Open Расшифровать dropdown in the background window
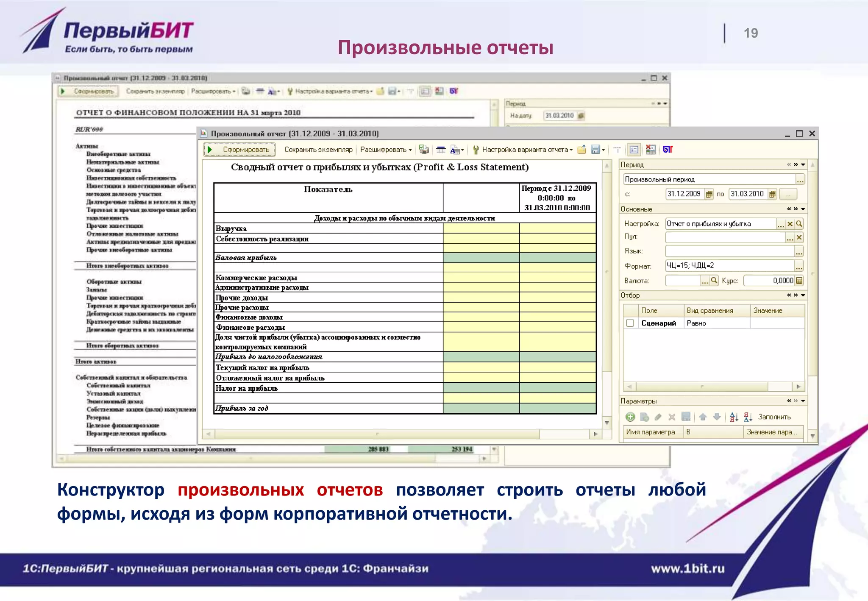Image resolution: width=868 pixels, height=601 pixels. coord(213,92)
